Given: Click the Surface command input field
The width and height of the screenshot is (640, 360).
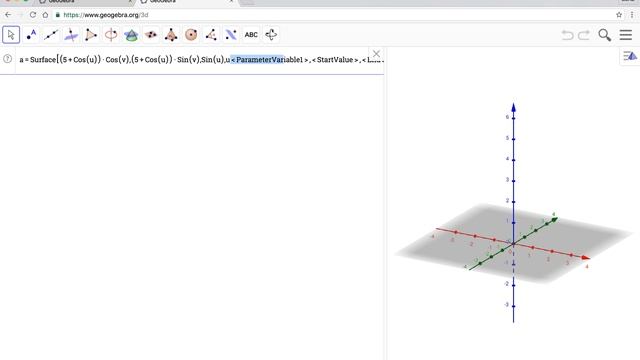Looking at the screenshot, I should (x=200, y=60).
